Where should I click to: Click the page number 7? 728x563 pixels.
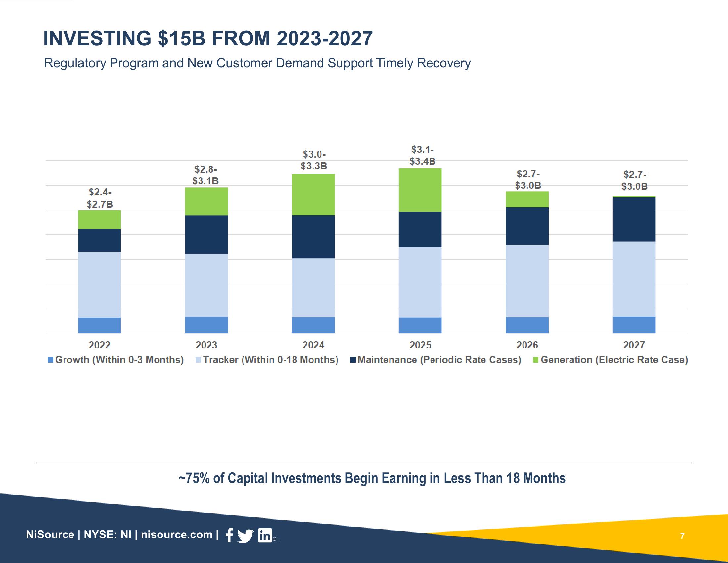[682, 536]
